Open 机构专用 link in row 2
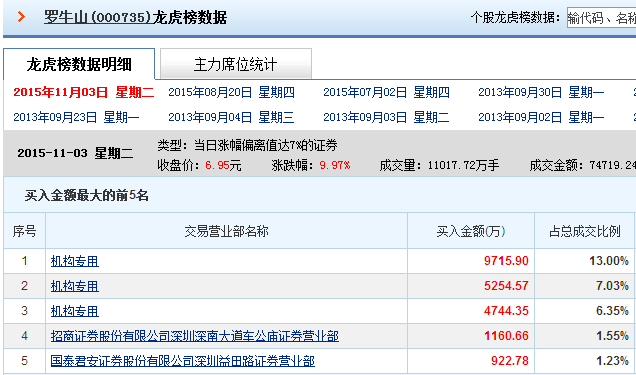 [75, 286]
